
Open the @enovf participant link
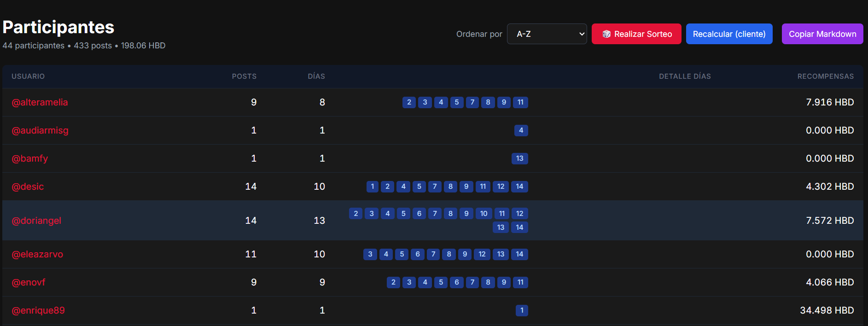pyautogui.click(x=29, y=282)
